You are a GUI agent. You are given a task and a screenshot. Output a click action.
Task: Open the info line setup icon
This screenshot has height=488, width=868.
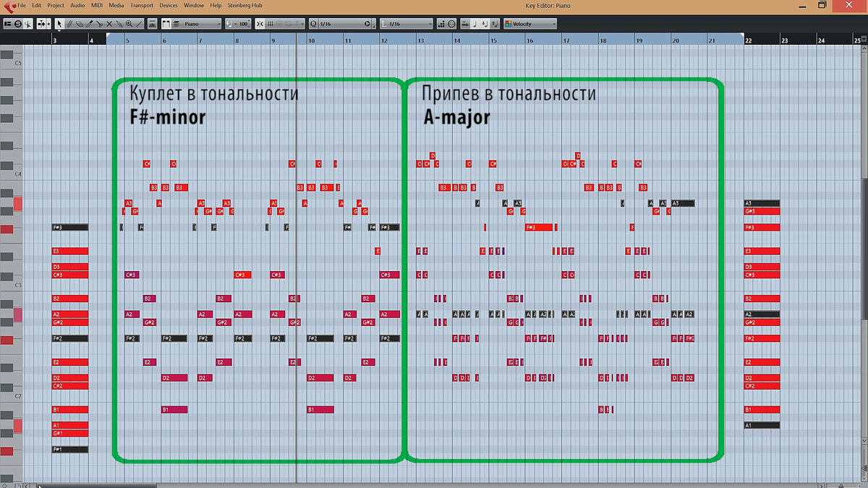point(7,24)
